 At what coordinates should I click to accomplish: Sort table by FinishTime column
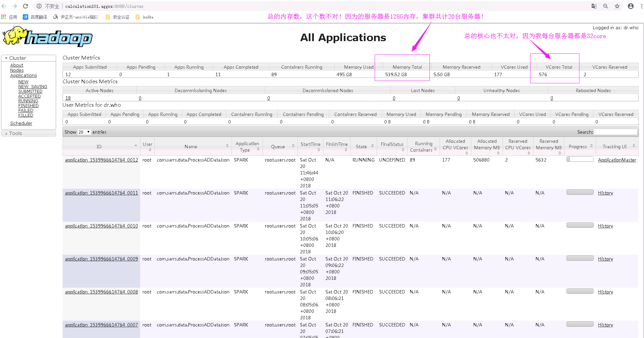[x=346, y=150]
